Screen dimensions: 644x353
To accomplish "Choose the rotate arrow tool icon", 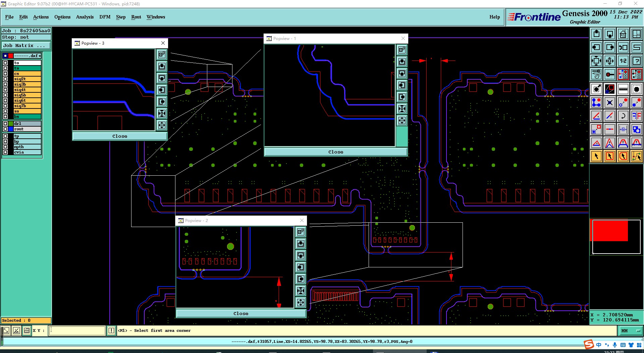I will point(623,116).
